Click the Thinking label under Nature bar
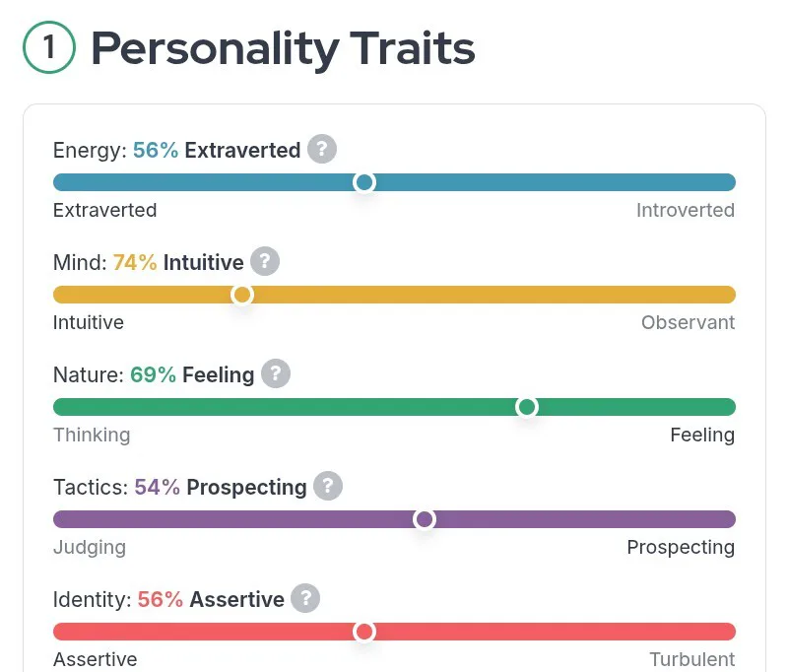 (92, 435)
